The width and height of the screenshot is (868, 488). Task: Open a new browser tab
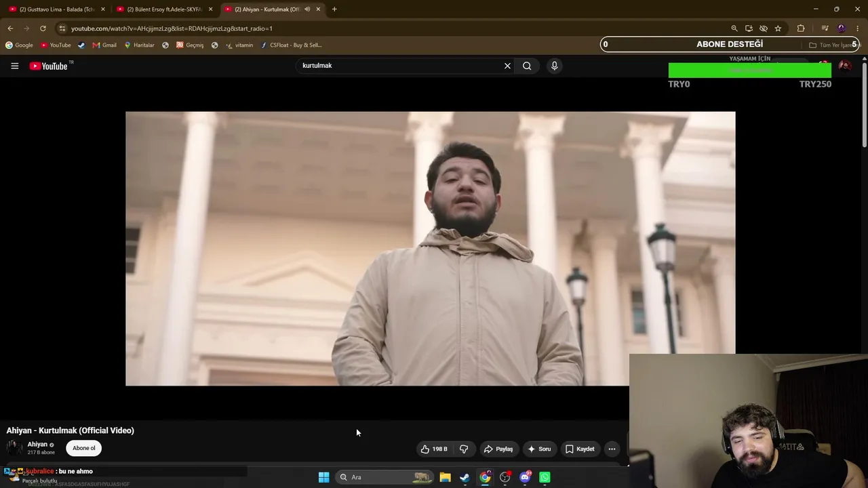pyautogui.click(x=334, y=9)
